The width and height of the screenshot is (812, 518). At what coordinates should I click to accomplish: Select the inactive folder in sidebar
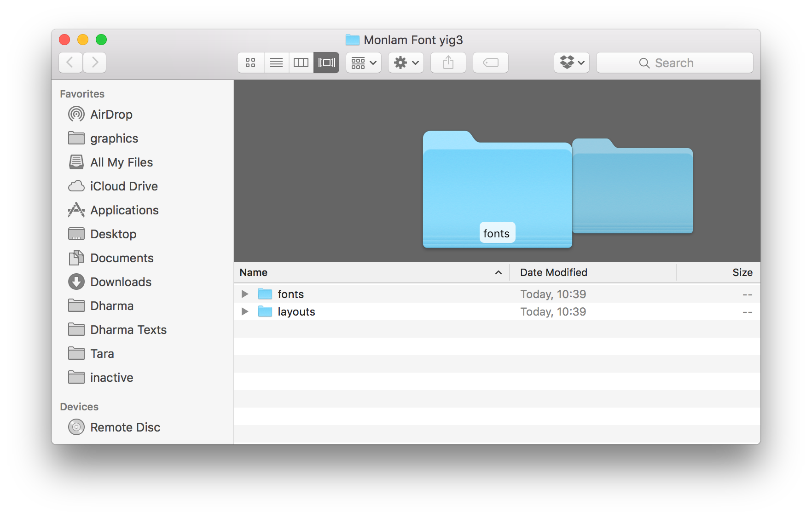click(x=142, y=377)
